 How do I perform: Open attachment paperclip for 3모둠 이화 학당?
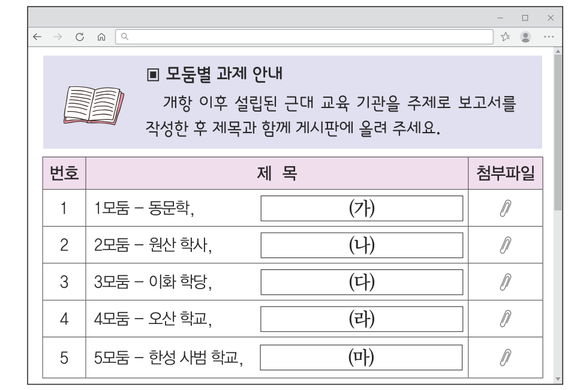[x=506, y=282]
